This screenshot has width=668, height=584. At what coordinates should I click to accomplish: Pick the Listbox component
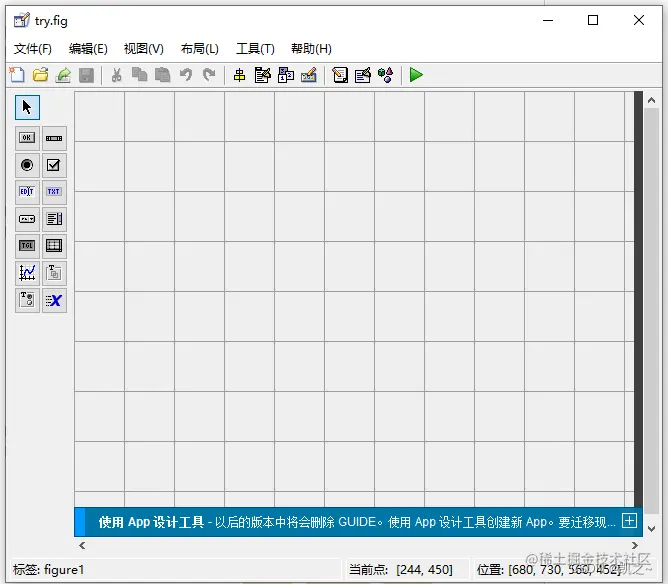tap(54, 219)
